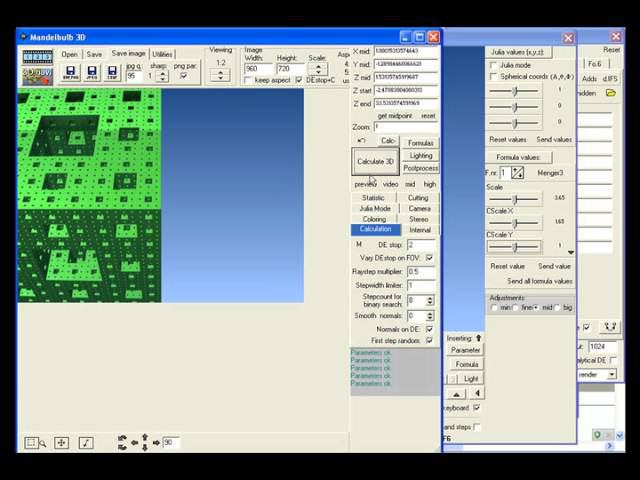Save image as JPEG disk icon
Image resolution: width=640 pixels, height=480 pixels.
[x=91, y=72]
